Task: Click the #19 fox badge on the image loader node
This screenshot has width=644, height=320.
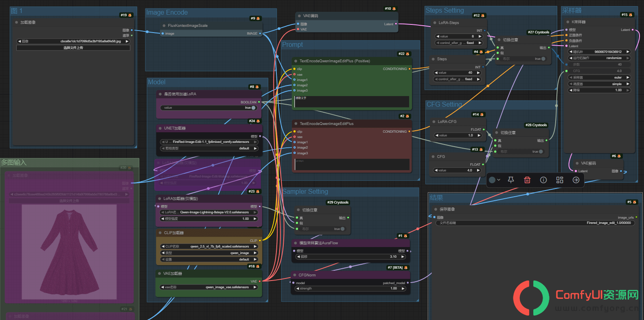Action: coord(126,15)
